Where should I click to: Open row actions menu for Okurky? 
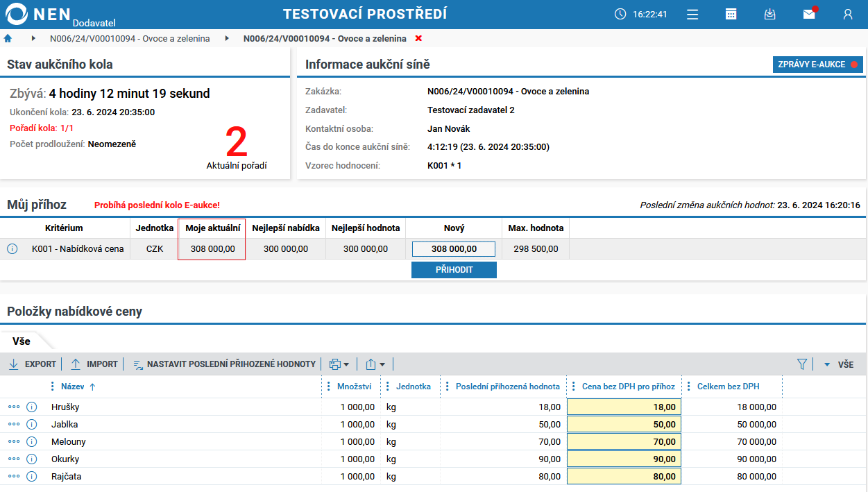click(x=14, y=459)
